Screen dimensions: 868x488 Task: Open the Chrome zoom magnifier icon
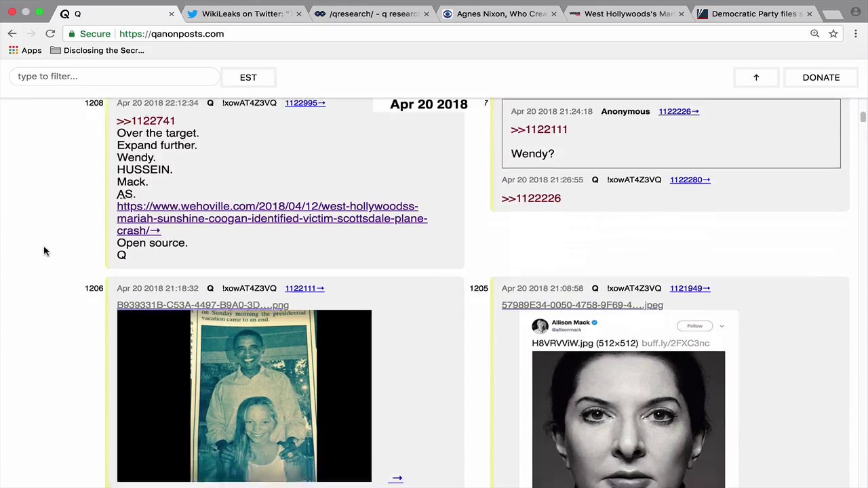tap(814, 33)
